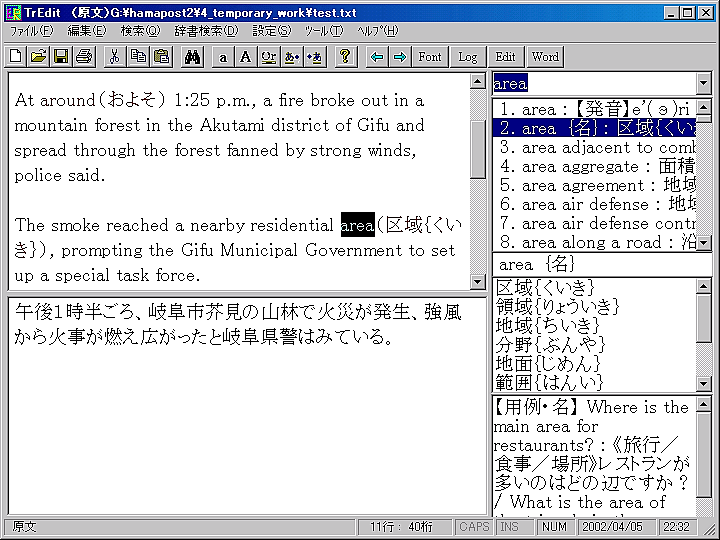Expand the dictionary search word dropdown

[x=703, y=83]
